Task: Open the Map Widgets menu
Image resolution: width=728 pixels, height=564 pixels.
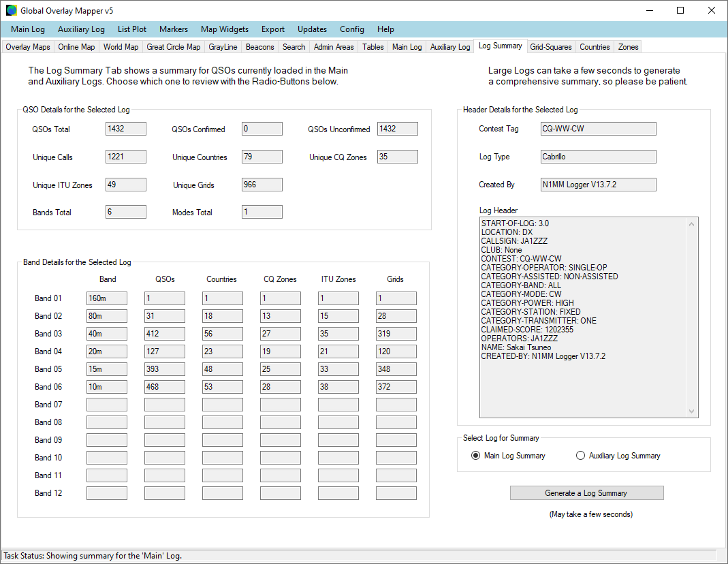Action: coord(225,29)
